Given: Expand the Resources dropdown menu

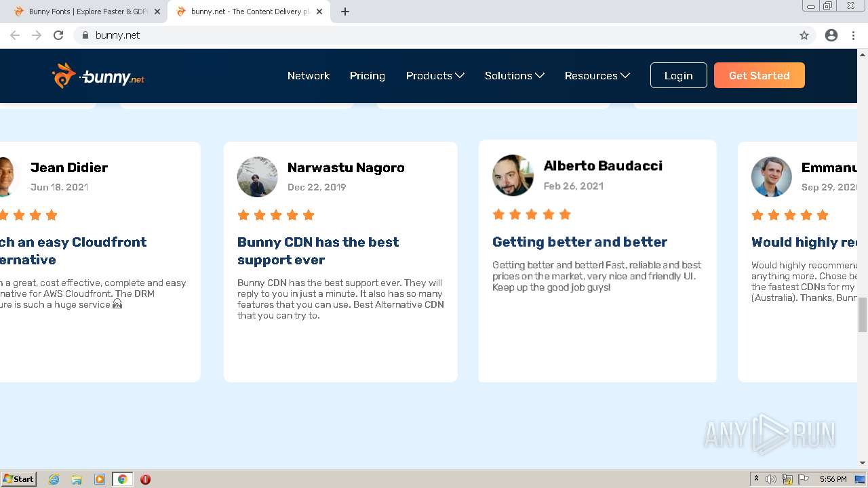Looking at the screenshot, I should coord(597,76).
